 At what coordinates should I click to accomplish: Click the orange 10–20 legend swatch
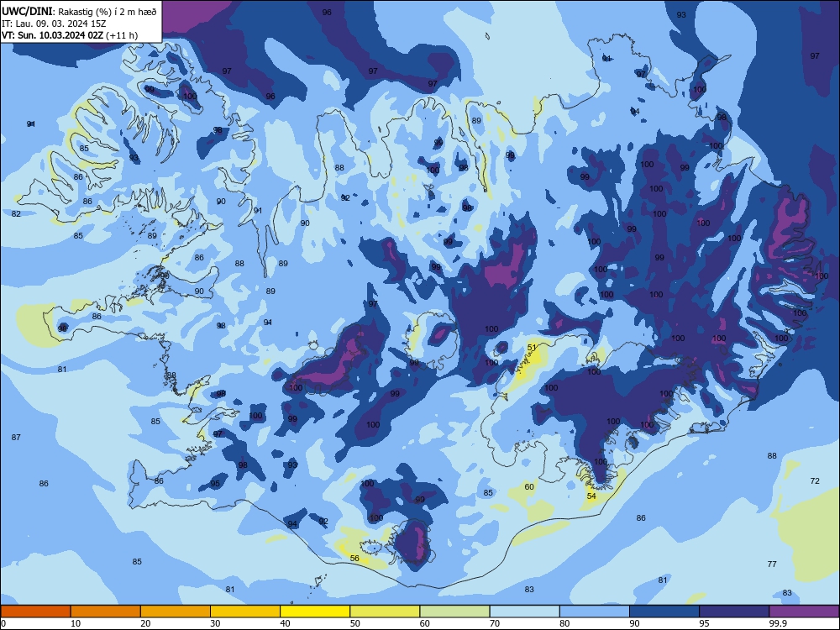pyautogui.click(x=106, y=612)
